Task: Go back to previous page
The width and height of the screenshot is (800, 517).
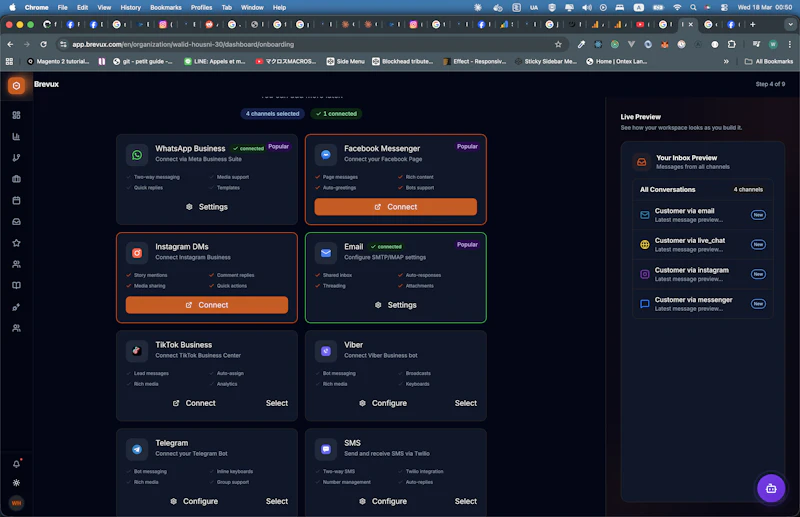Action: (x=10, y=44)
